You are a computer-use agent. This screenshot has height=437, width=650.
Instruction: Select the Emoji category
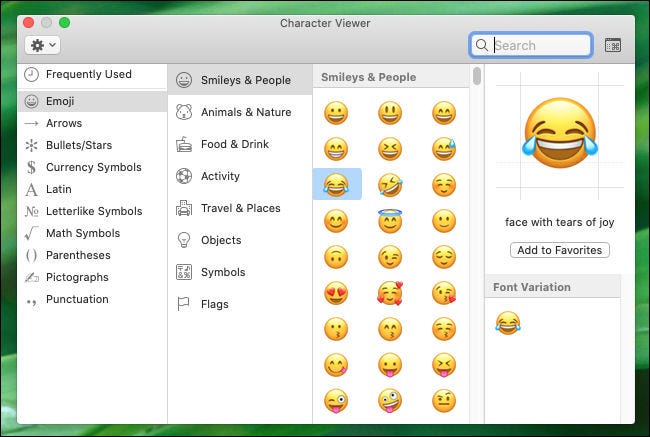(92, 101)
